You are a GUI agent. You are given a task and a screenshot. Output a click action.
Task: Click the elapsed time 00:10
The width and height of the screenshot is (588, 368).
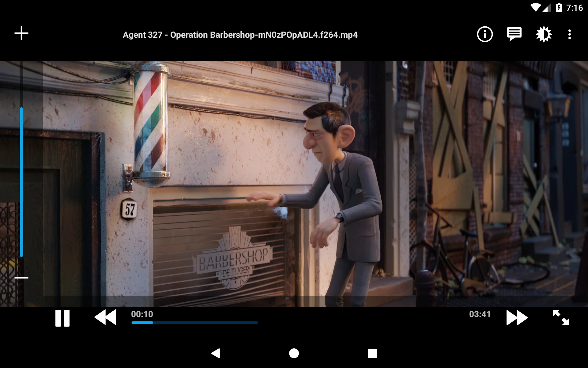[142, 314]
